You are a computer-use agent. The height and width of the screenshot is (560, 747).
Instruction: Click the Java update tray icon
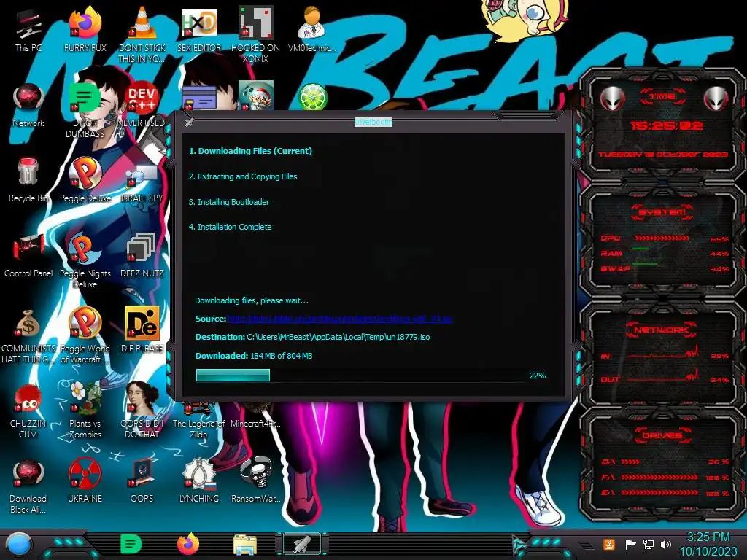(609, 544)
